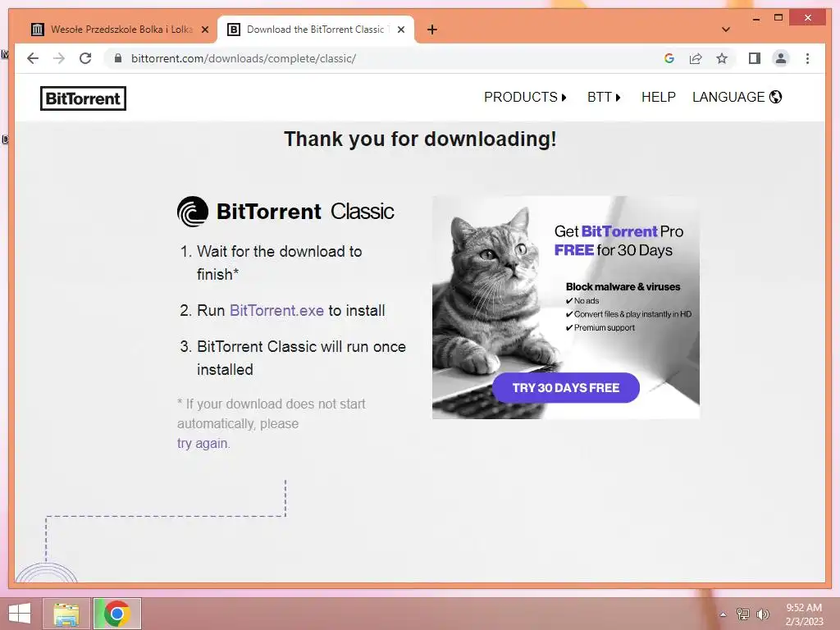Close the BitTorrent Classic download tab

(x=400, y=30)
